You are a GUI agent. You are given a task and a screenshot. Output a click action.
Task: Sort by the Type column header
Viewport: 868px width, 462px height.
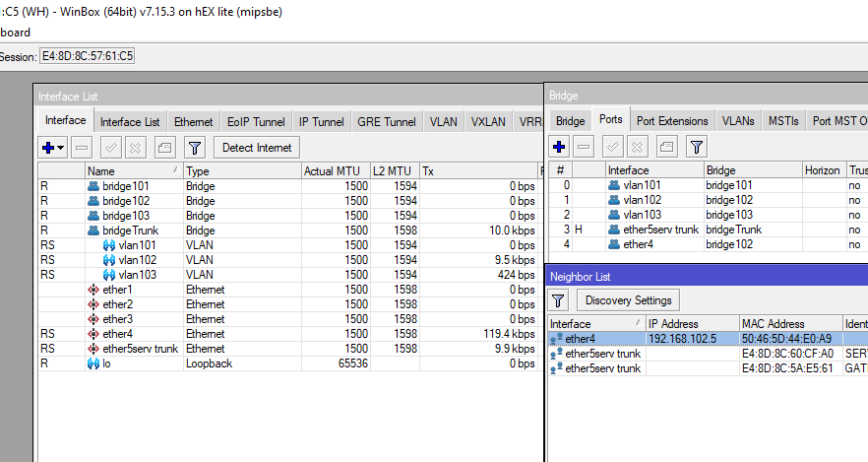pos(242,171)
